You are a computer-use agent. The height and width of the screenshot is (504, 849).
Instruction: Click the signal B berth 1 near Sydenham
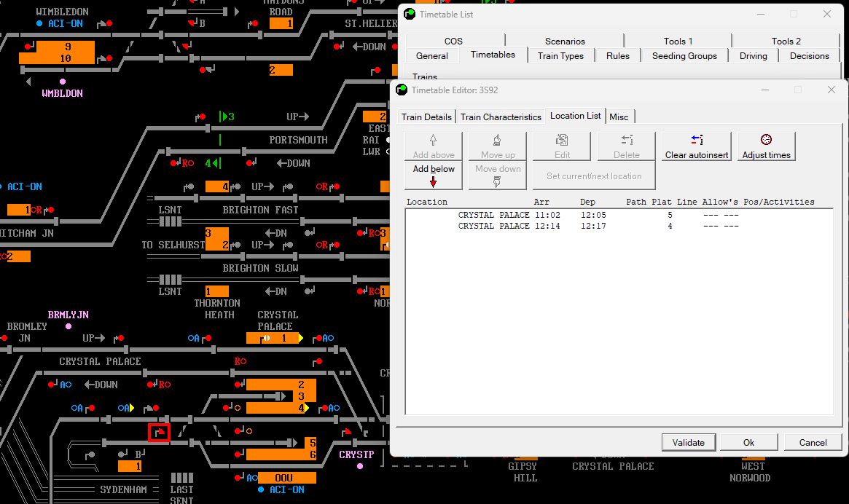pos(130,466)
